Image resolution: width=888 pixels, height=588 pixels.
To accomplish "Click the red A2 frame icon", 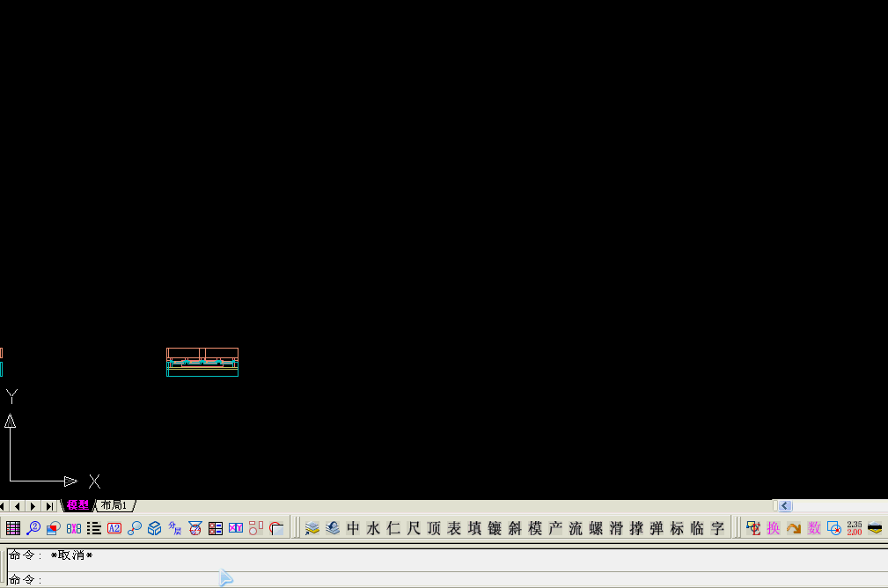I will pos(114,528).
